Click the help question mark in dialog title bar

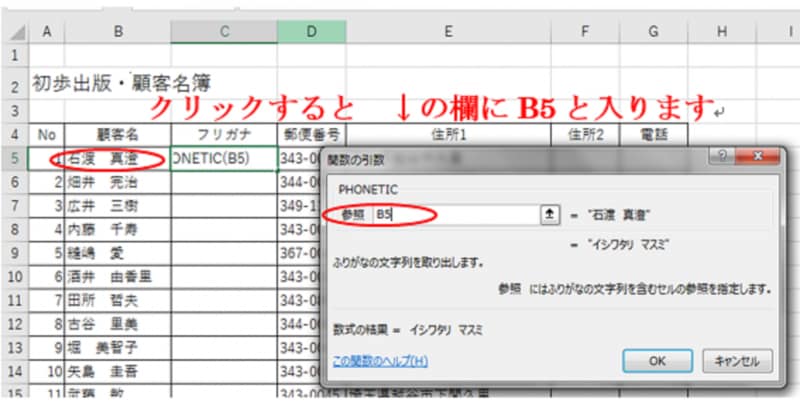click(723, 156)
